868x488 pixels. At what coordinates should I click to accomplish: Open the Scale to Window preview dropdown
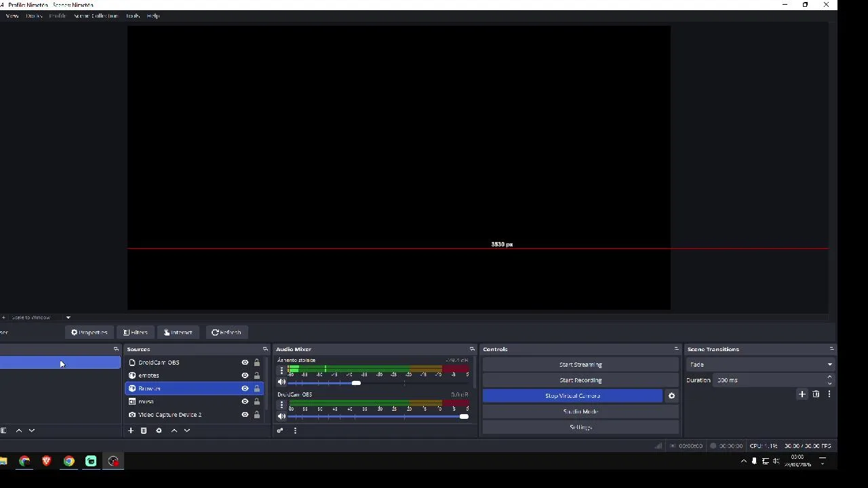coord(39,317)
